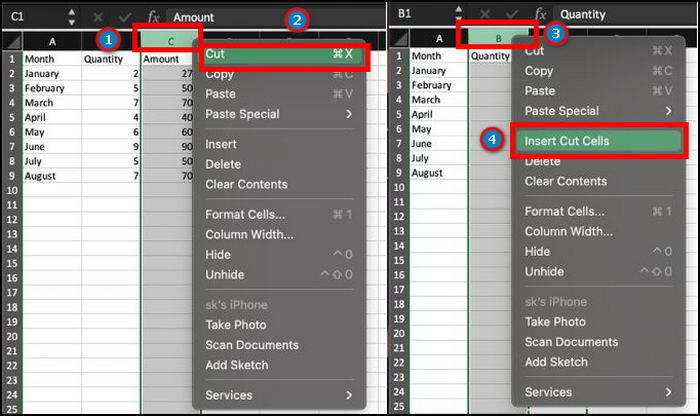The height and width of the screenshot is (416, 700).
Task: Open Format Cells... in right context menu
Action: 598,212
